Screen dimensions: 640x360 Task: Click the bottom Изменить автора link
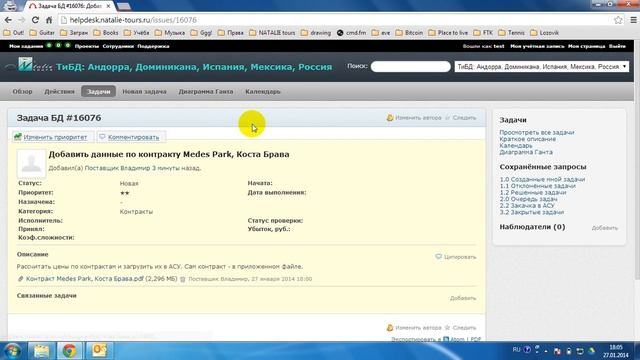pos(414,328)
